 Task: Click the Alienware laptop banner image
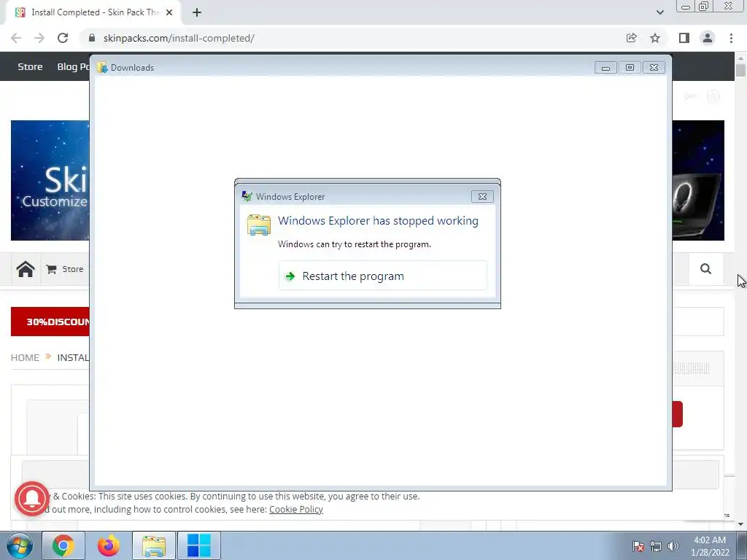pyautogui.click(x=698, y=181)
